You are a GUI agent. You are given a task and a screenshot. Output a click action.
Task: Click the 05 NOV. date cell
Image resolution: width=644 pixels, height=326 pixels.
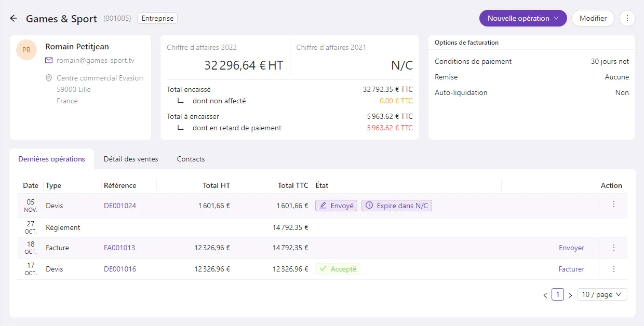[31, 206]
